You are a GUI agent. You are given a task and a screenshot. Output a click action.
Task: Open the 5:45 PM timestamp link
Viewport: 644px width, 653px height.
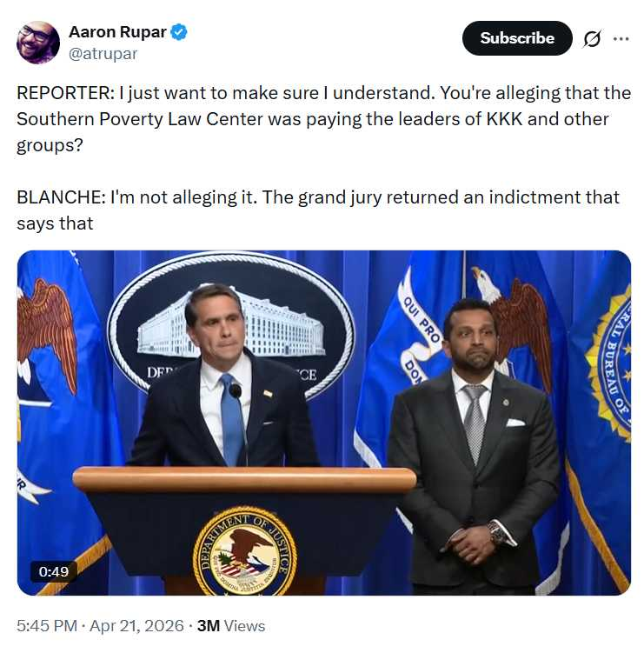pos(43,626)
